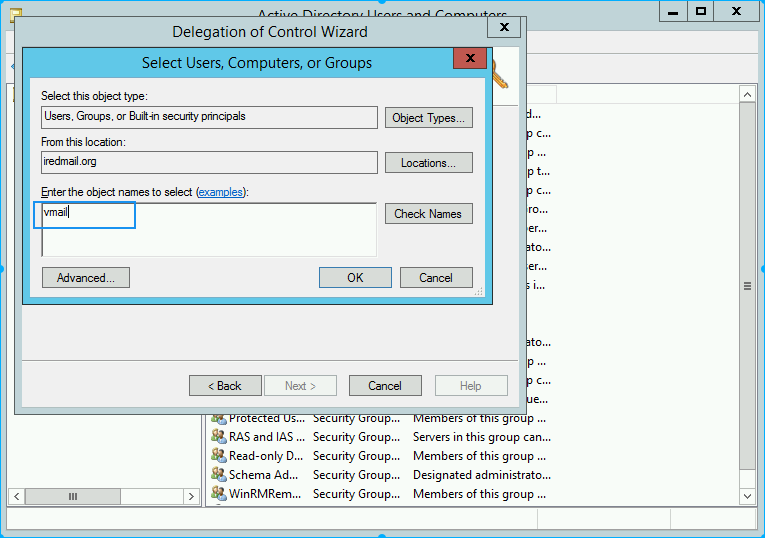765x538 pixels.
Task: Cancel the Select Users dialog
Action: [x=436, y=278]
